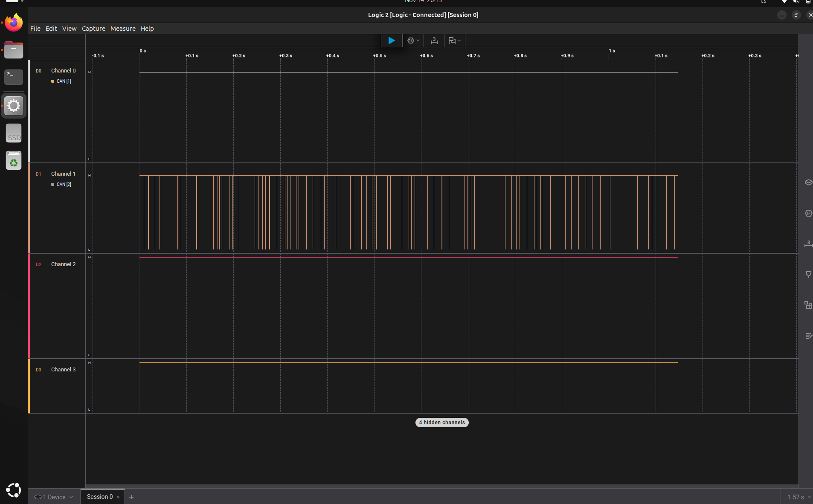Open Analyzers panel from right sidebar
The height and width of the screenshot is (504, 813).
[808, 213]
